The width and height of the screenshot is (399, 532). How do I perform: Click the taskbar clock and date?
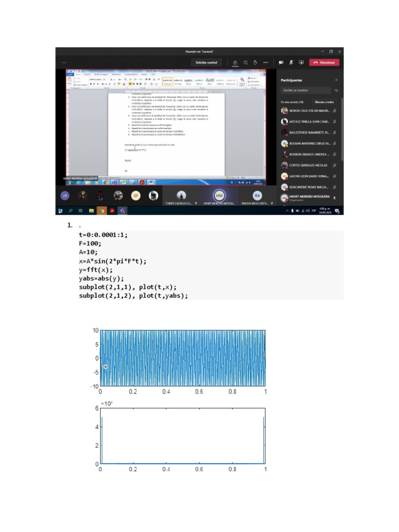tap(325, 211)
